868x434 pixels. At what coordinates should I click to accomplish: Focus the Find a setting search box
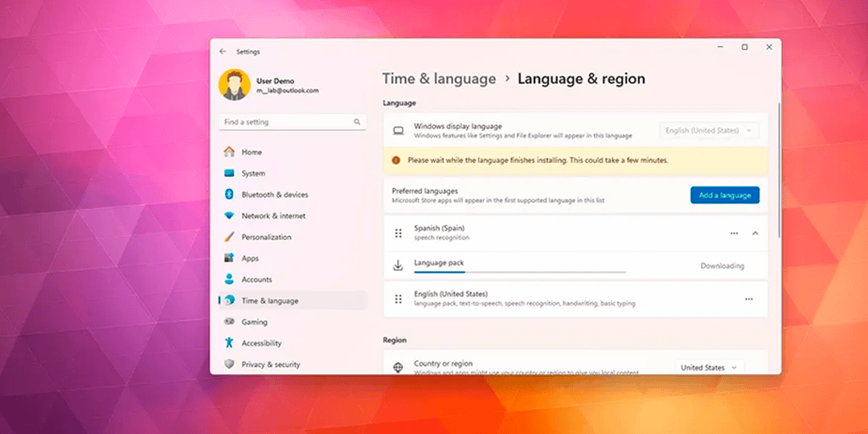[285, 122]
